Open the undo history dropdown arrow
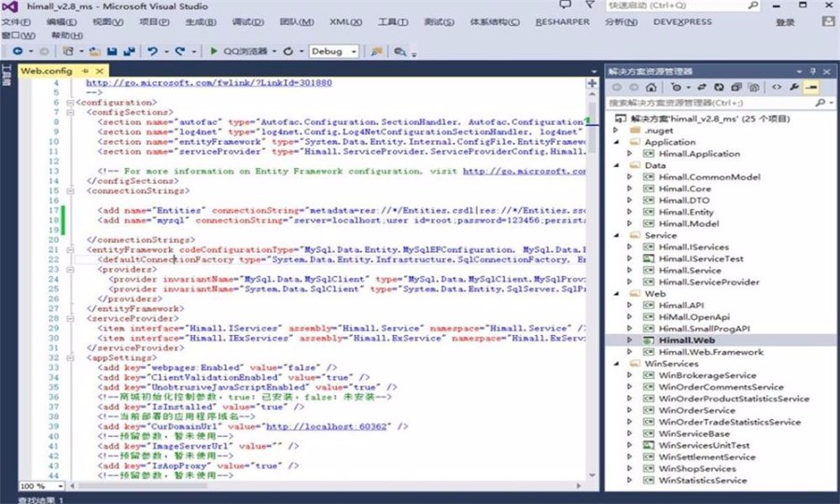This screenshot has height=504, width=840. [166, 51]
